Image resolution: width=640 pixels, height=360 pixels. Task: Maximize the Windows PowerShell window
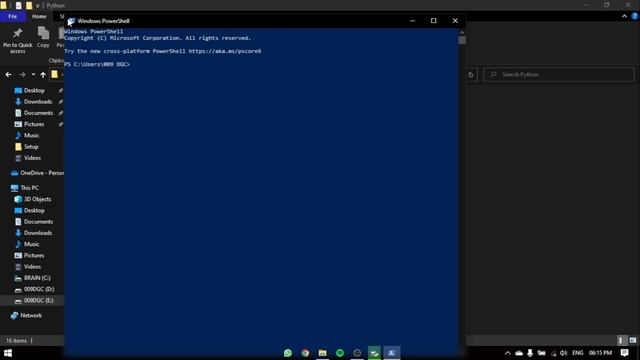click(433, 21)
